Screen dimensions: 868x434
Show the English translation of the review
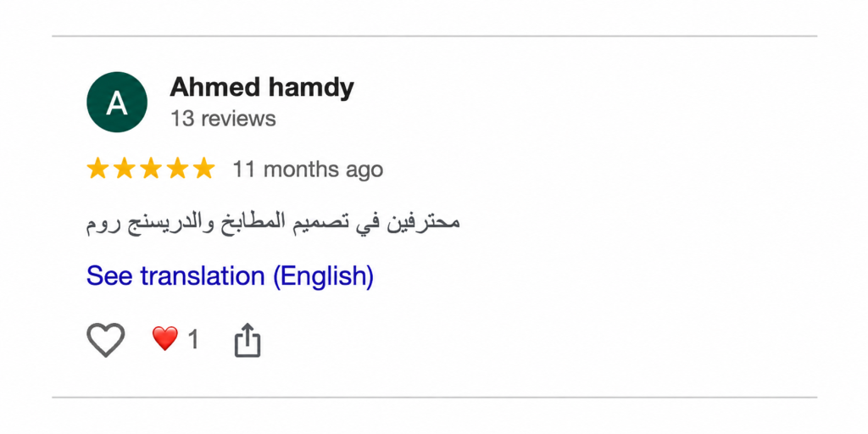231,275
